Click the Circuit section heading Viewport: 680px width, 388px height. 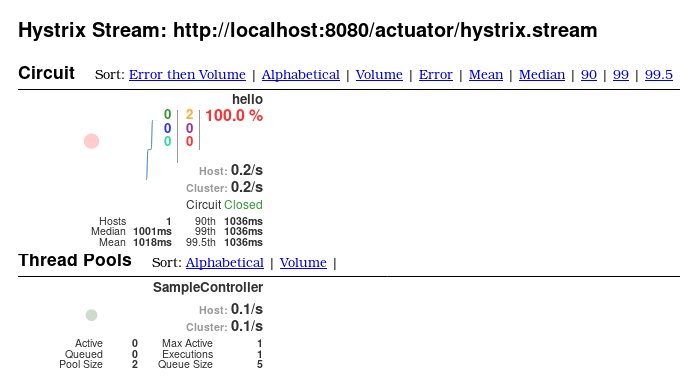click(46, 73)
